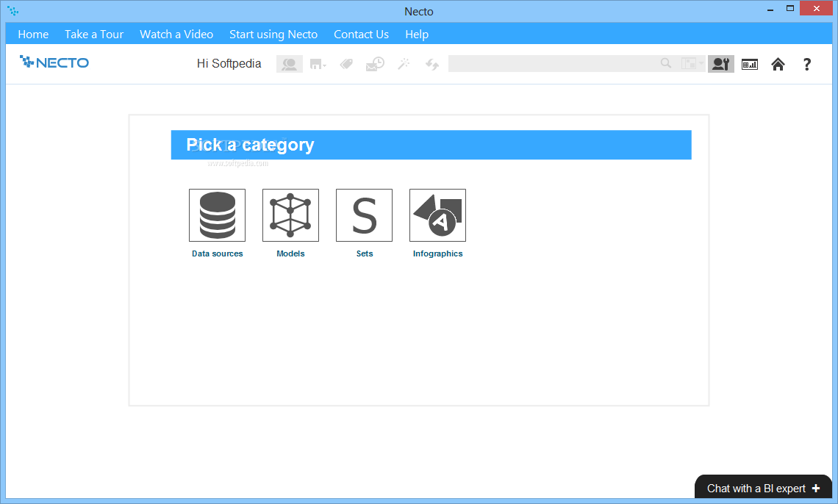
Task: Click Contact Us in menu bar
Action: point(361,35)
